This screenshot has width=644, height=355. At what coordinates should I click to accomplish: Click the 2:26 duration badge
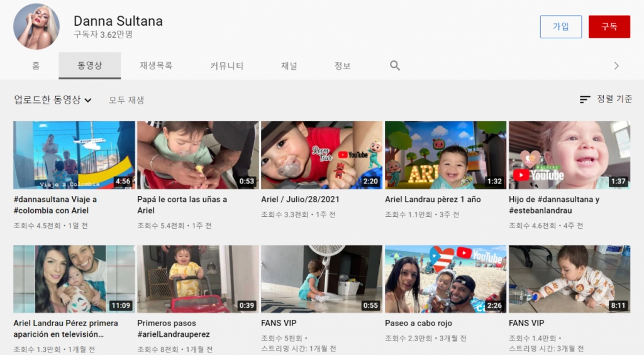tap(494, 305)
